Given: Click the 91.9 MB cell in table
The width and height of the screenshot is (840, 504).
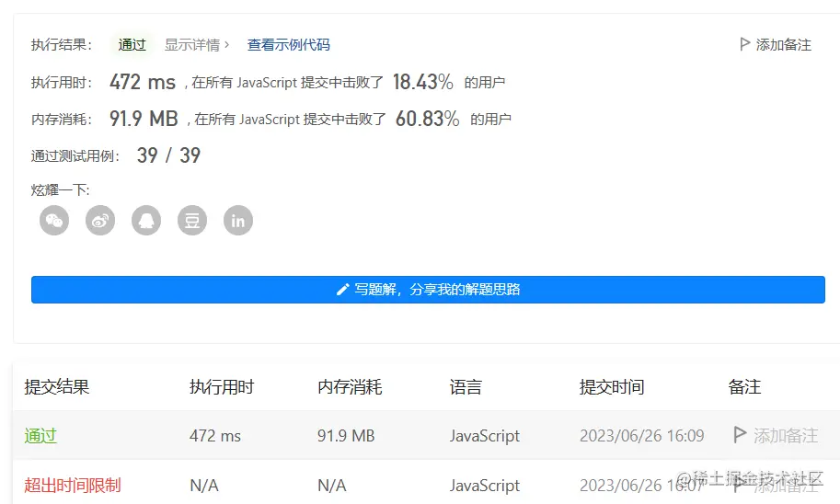Looking at the screenshot, I should point(346,435).
